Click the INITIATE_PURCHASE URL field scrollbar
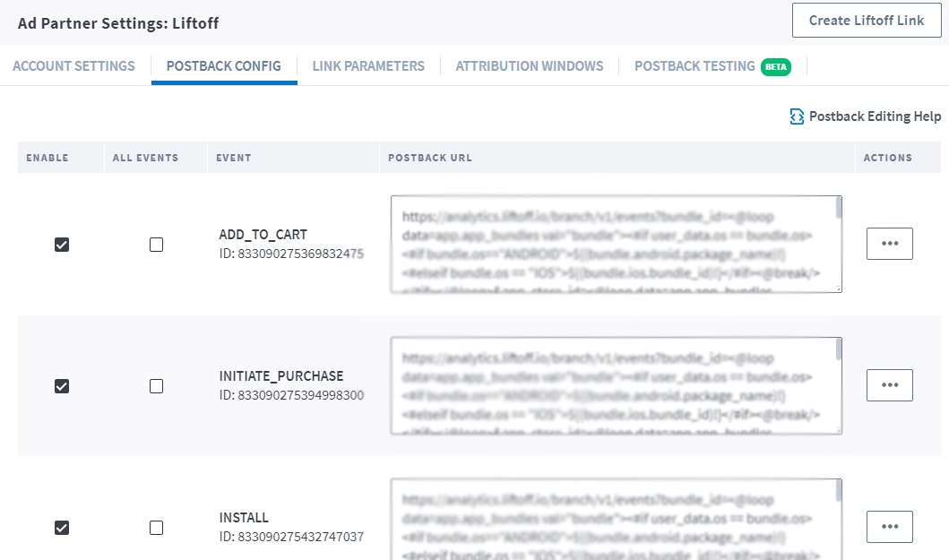This screenshot has width=949, height=560. pyautogui.click(x=838, y=349)
